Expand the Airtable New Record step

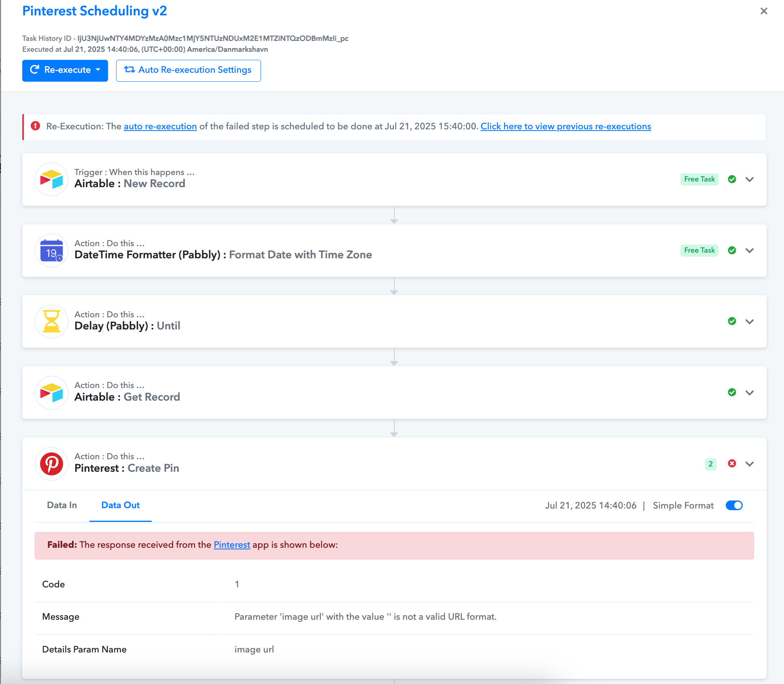point(750,179)
